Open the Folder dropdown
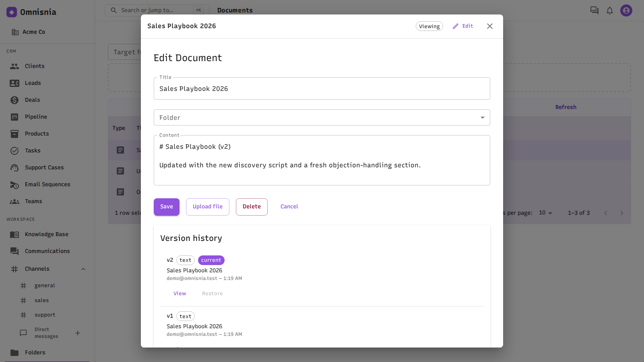This screenshot has width=644, height=362. point(322,117)
